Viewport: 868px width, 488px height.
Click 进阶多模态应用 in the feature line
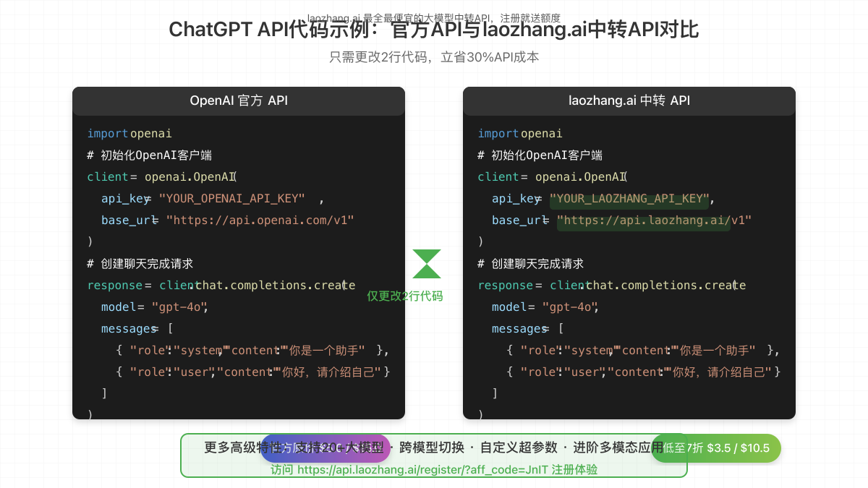click(x=618, y=448)
